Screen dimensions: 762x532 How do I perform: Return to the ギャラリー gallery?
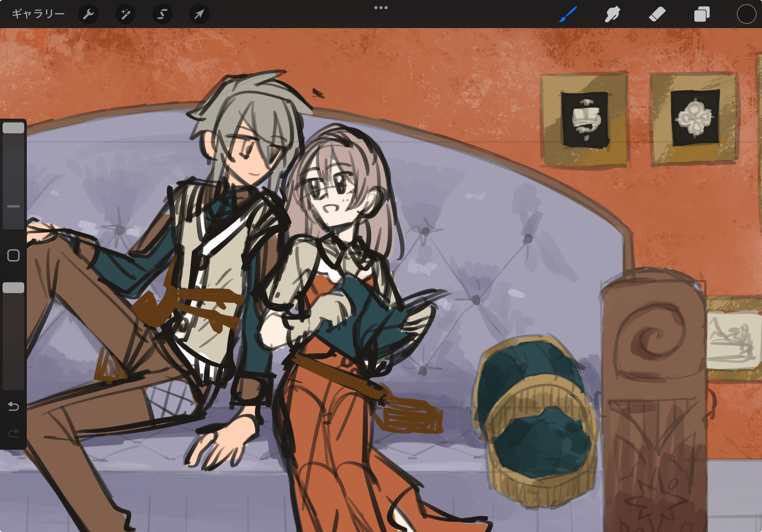(38, 14)
